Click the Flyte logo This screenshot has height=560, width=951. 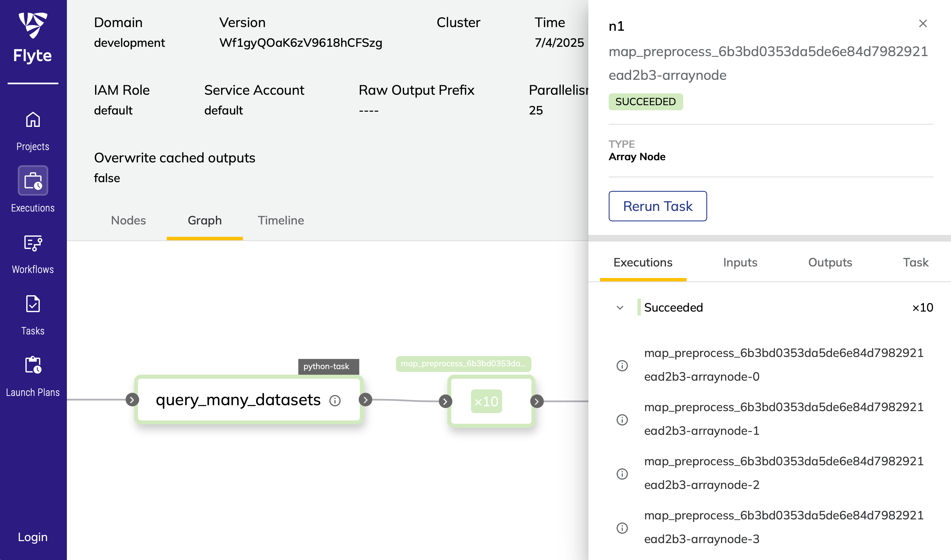point(33,38)
